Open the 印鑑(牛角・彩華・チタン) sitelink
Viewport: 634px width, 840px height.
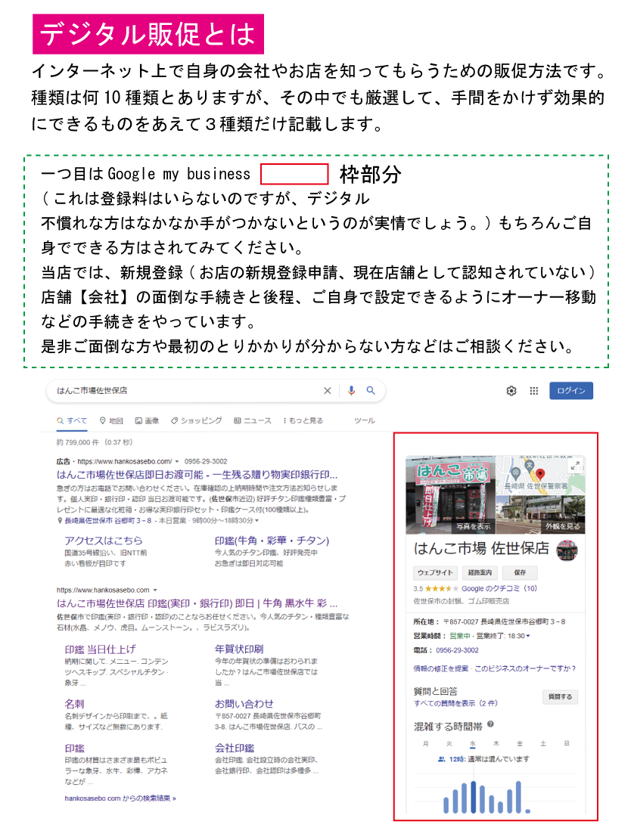(272, 541)
